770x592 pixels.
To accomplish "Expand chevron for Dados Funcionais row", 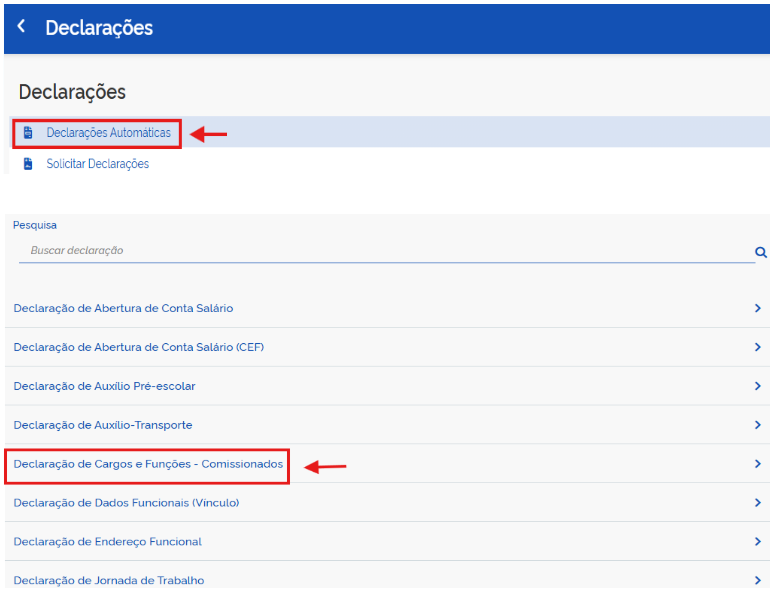I will tap(758, 503).
